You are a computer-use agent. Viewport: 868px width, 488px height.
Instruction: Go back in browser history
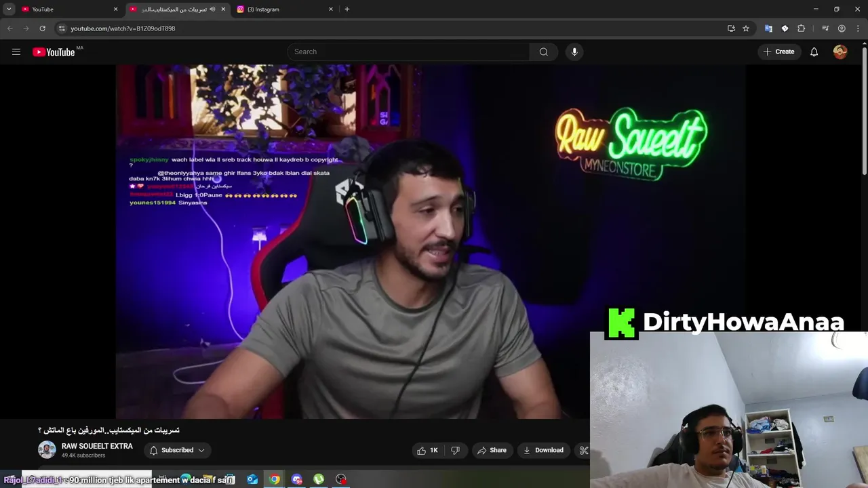(x=9, y=28)
